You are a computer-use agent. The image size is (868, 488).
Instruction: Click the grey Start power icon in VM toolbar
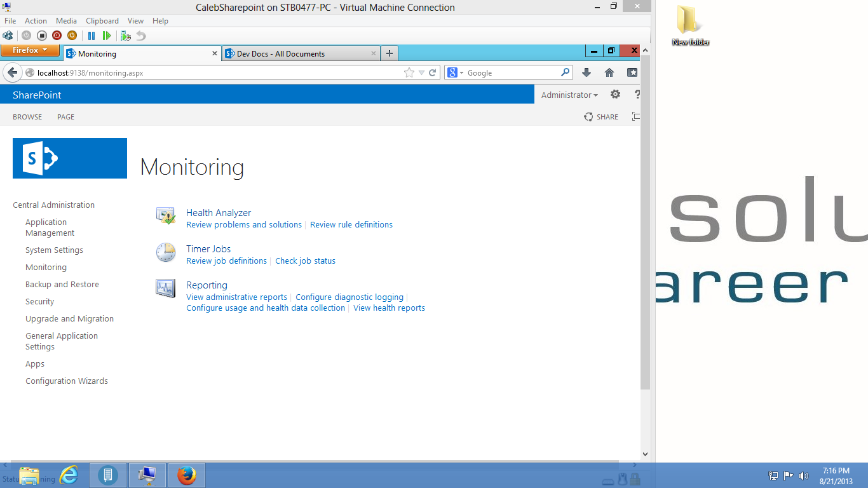coord(26,36)
